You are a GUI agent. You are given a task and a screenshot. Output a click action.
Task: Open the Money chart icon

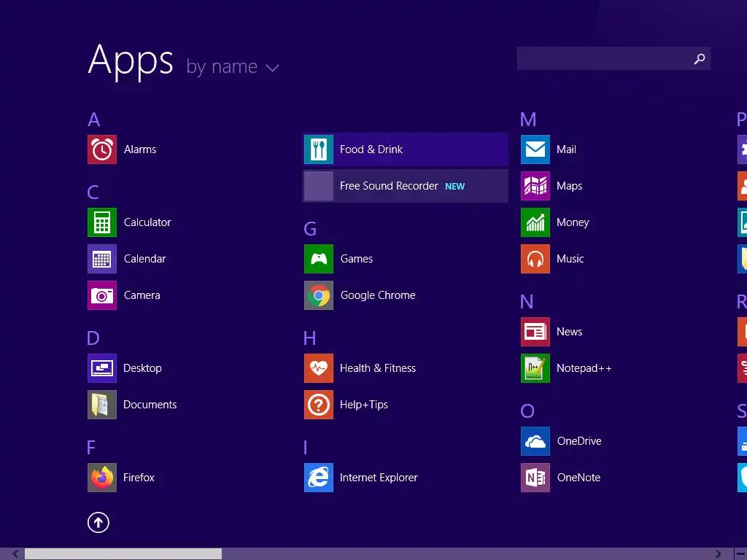(x=535, y=222)
